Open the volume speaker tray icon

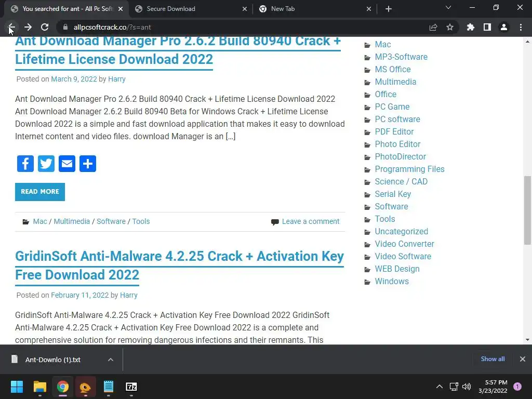point(467,387)
